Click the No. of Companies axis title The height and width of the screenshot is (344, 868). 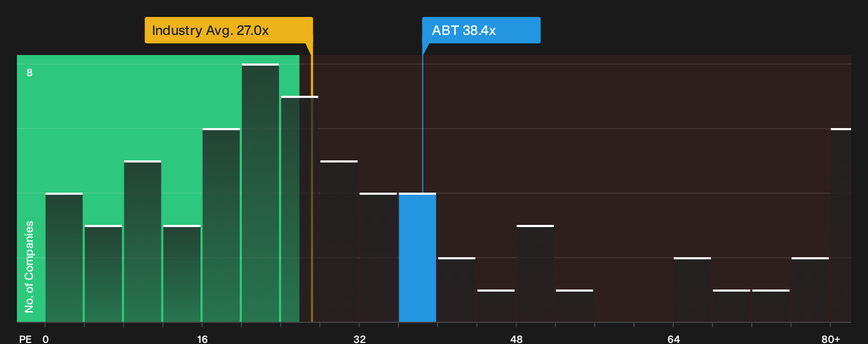coord(29,267)
